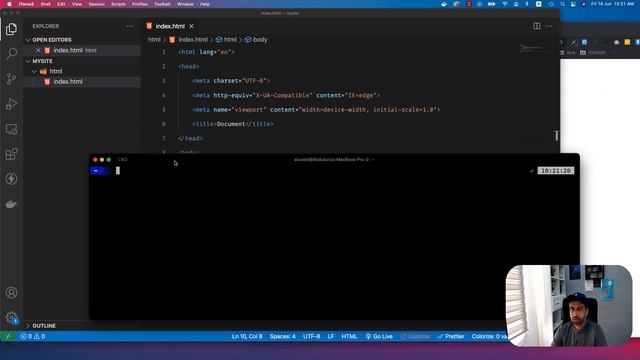This screenshot has height=360, width=640.
Task: Switch to the index.html editor tab
Action: tap(170, 26)
